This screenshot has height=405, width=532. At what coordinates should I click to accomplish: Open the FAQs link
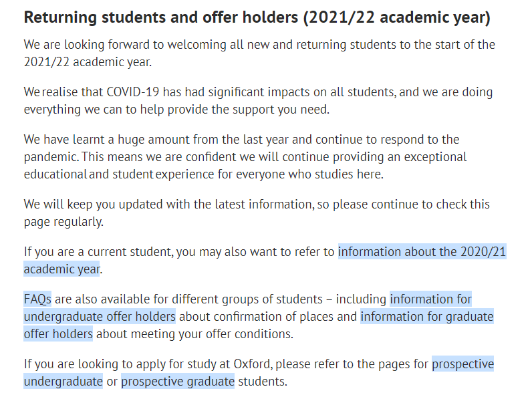[37, 299]
